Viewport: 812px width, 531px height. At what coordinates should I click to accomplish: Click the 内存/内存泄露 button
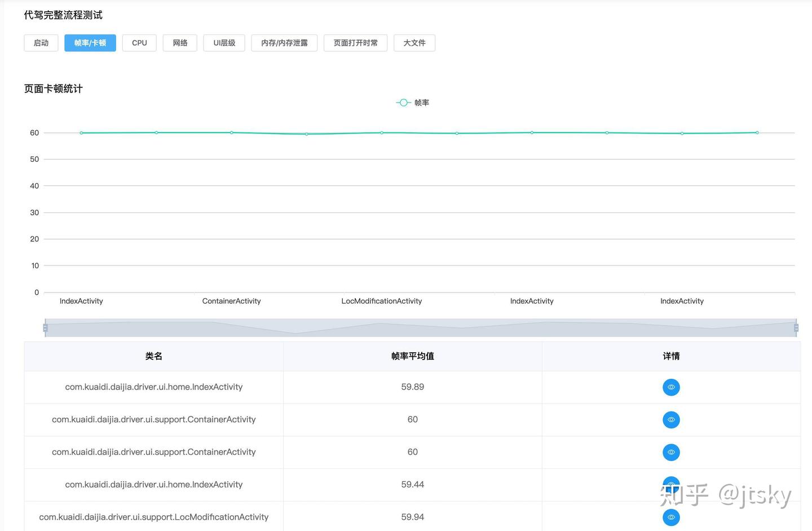[284, 42]
